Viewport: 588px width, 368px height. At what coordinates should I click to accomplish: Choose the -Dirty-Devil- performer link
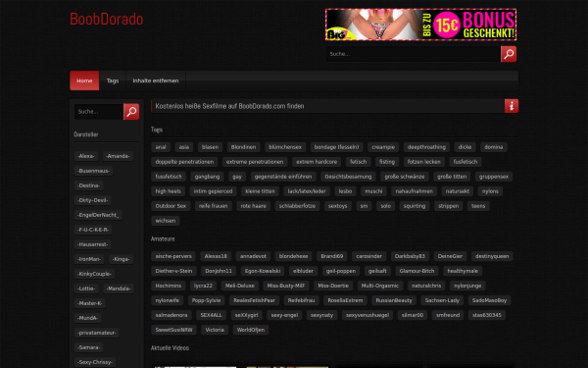point(93,200)
